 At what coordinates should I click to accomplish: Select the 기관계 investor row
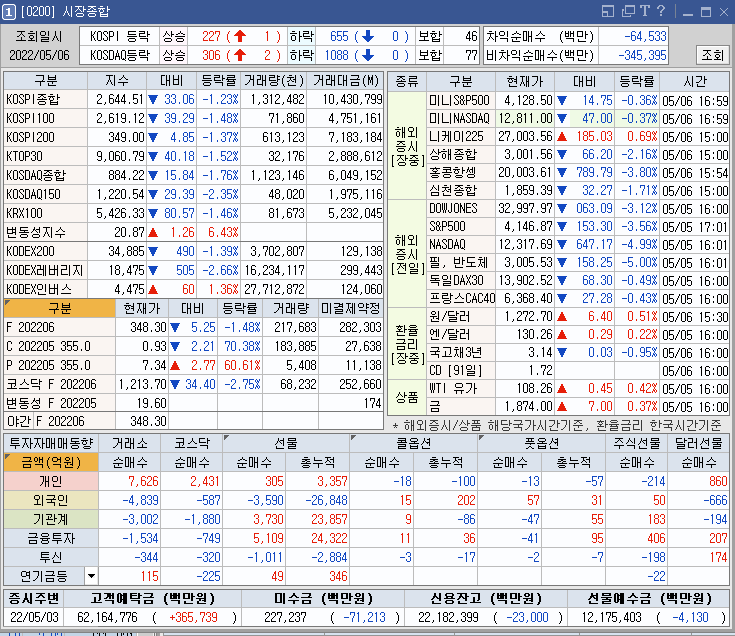[51, 519]
